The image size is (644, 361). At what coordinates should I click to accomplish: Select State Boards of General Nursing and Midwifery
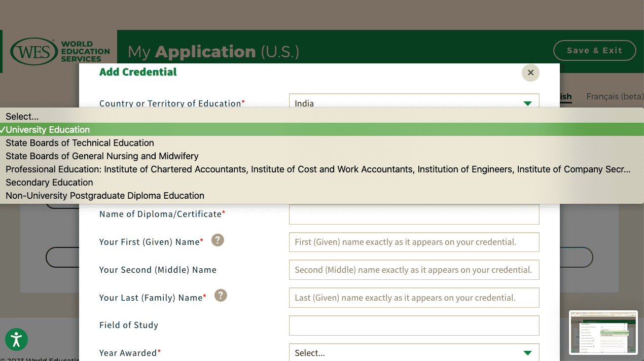point(101,156)
